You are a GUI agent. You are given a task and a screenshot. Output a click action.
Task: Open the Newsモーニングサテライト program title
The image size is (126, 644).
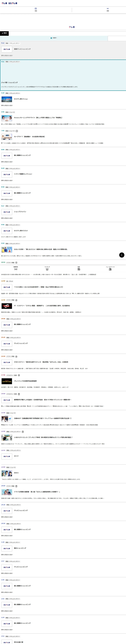coord(38,118)
